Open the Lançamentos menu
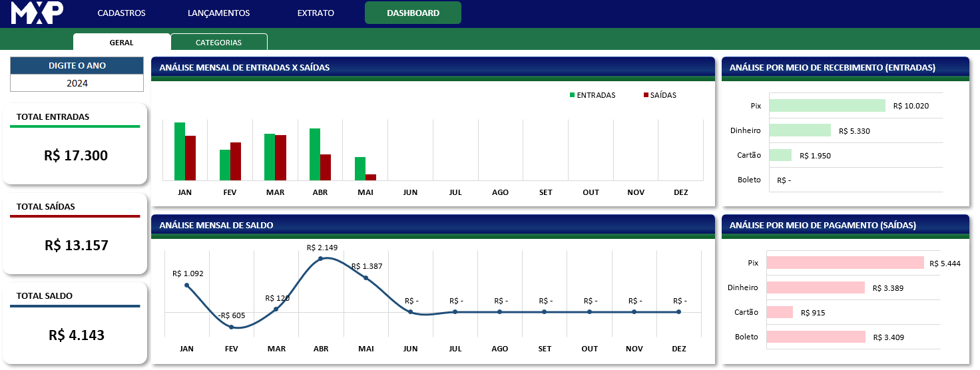Screen dimensions: 980x370 point(218,13)
